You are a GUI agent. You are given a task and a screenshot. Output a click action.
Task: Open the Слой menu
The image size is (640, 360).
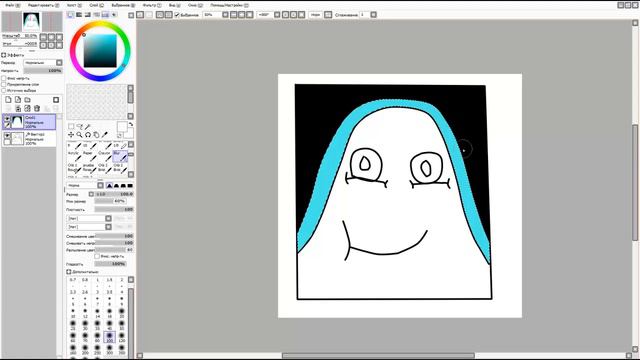(x=96, y=5)
